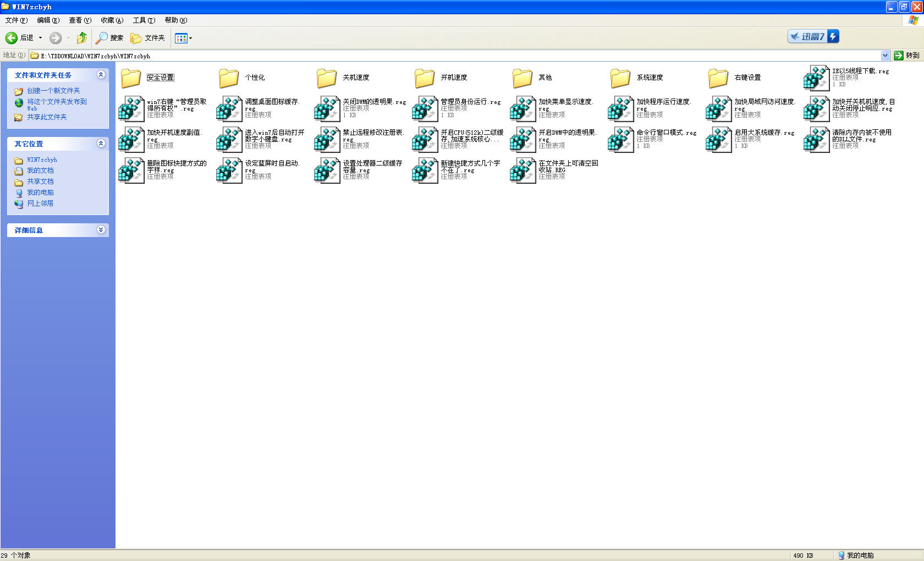924x561 pixels.
Task: Click 创建一个新文件夹 task link
Action: (x=53, y=91)
